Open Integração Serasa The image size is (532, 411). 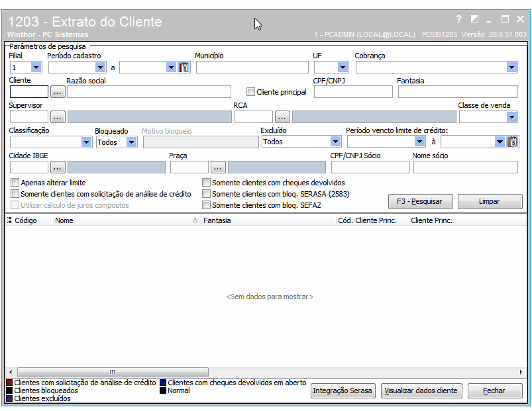pos(343,390)
